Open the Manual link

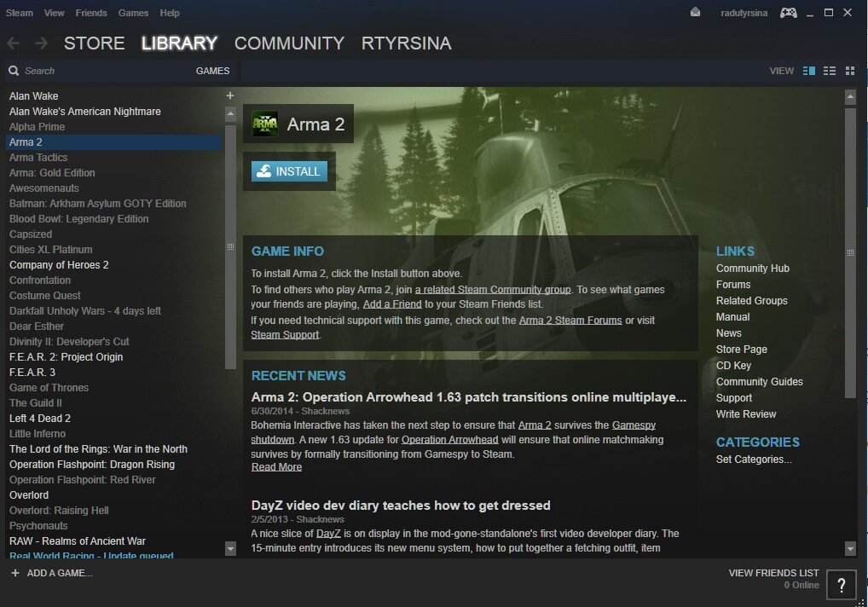tap(733, 317)
